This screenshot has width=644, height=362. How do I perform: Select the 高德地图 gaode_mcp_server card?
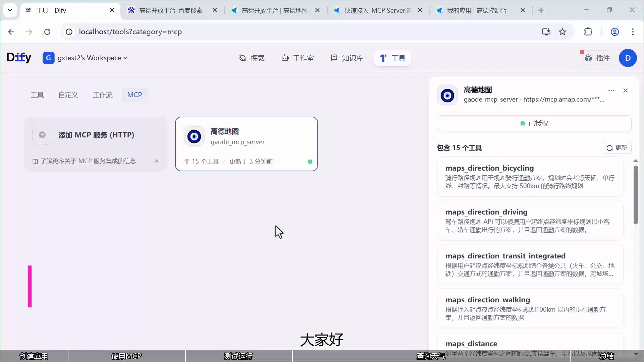246,144
